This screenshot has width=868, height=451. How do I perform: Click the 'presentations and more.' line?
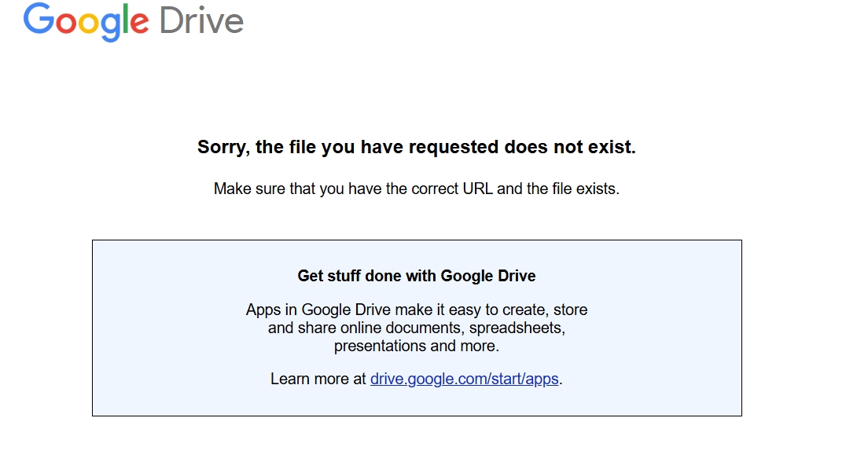coord(417,346)
